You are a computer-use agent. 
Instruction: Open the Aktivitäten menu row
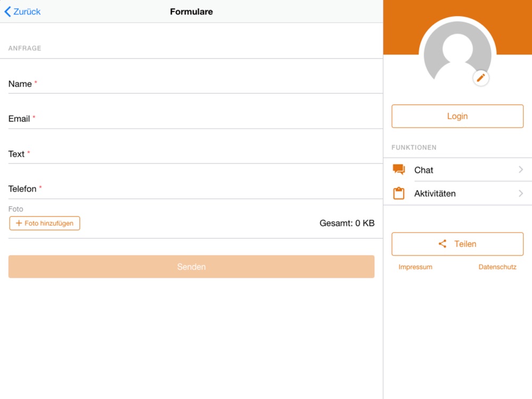458,194
